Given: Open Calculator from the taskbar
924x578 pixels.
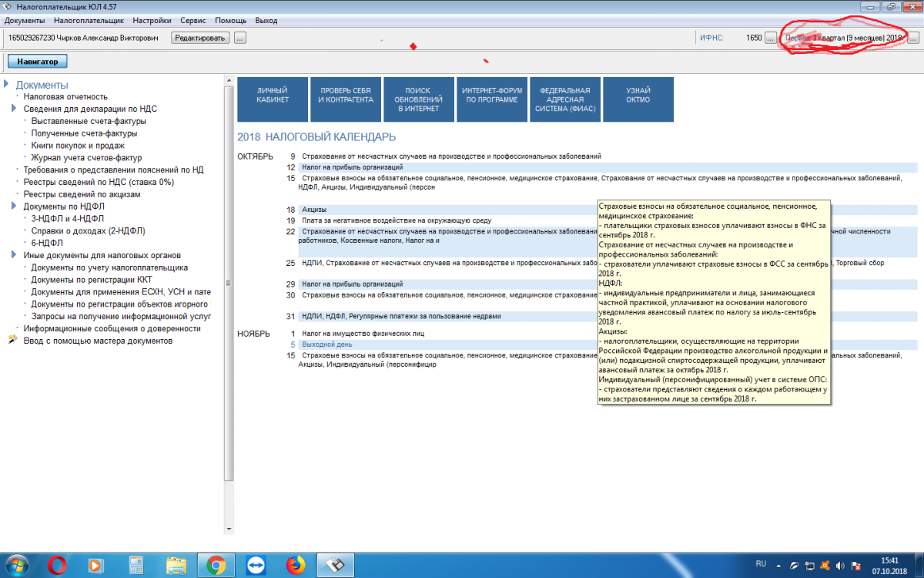Looking at the screenshot, I should 137,566.
